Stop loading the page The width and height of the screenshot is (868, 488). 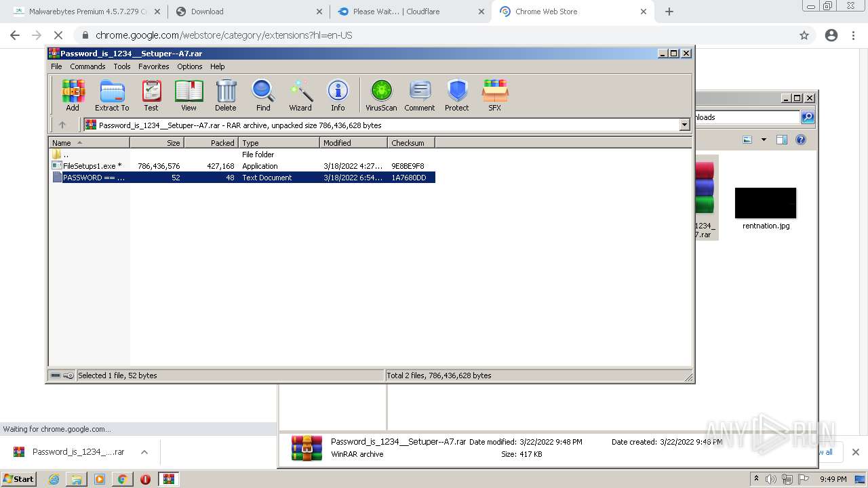pyautogui.click(x=58, y=35)
